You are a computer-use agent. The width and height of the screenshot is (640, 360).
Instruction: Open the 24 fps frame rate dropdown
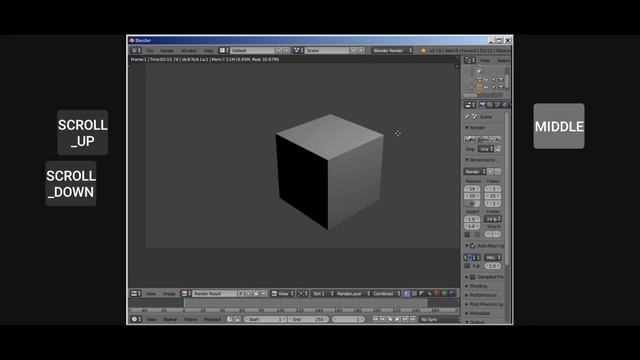tap(493, 219)
